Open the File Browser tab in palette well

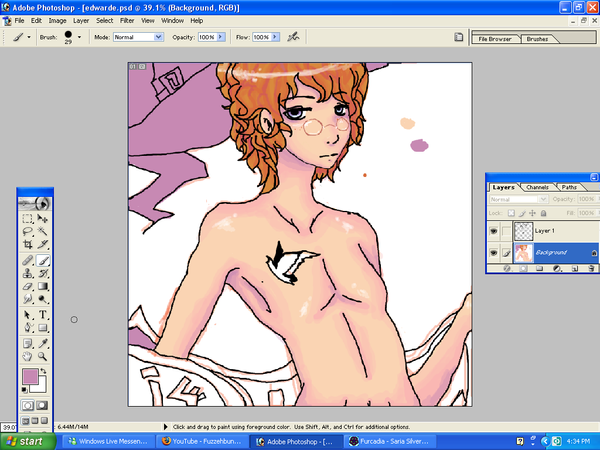[495, 39]
